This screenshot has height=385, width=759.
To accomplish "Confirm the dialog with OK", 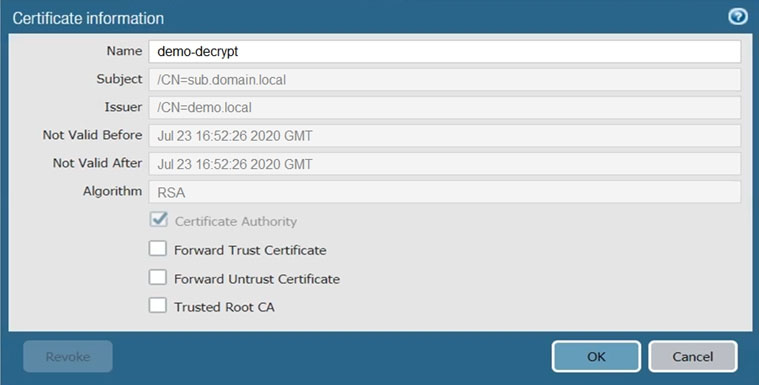I will [x=596, y=356].
